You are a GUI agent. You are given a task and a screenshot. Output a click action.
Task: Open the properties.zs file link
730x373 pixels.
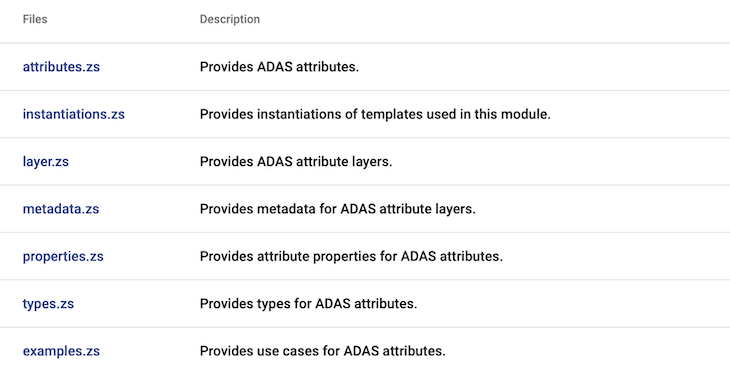(x=63, y=257)
